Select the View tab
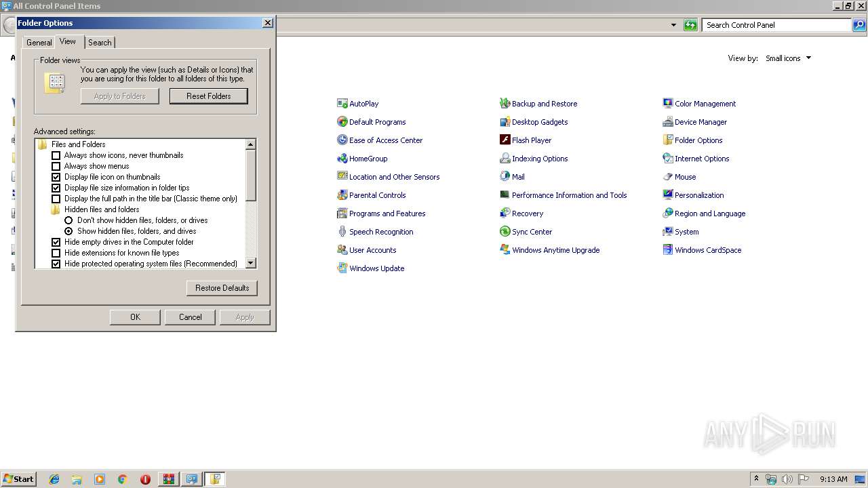868x488 pixels. (x=68, y=41)
